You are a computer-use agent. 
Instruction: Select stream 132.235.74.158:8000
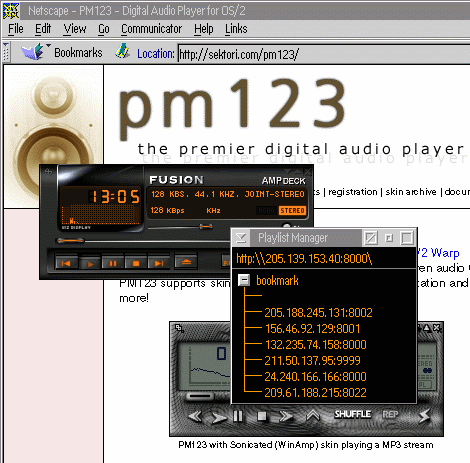click(x=316, y=344)
